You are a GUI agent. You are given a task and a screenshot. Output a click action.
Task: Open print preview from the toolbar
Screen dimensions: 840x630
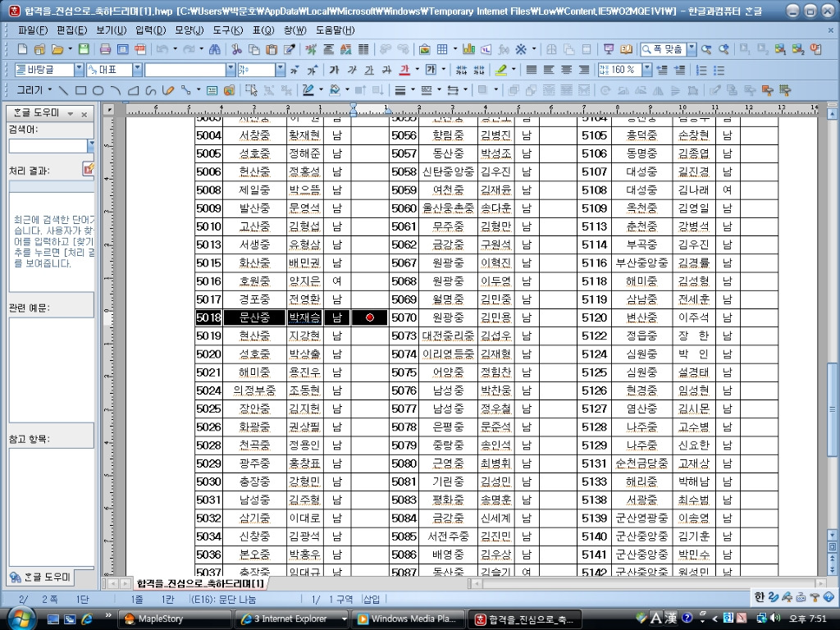pos(123,49)
